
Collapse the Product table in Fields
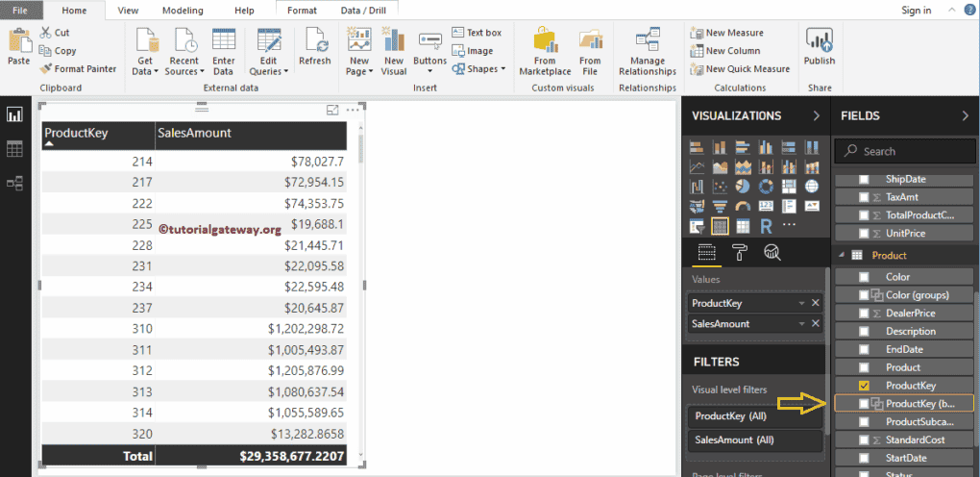(x=841, y=256)
